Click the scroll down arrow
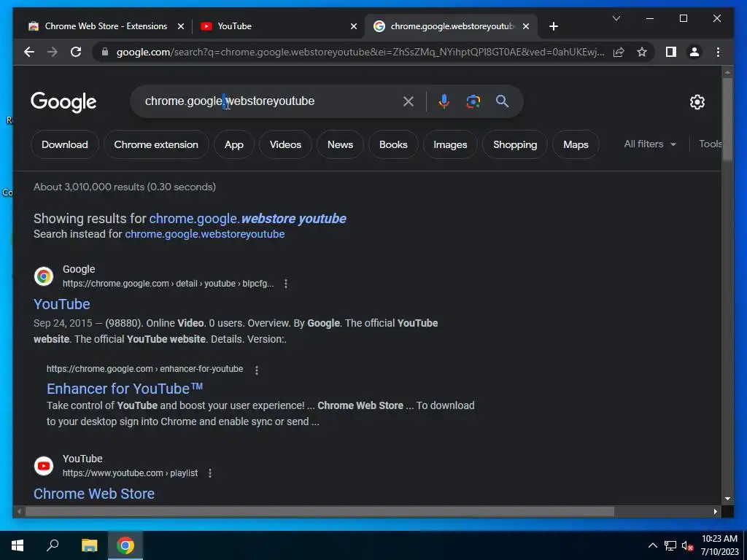 (727, 499)
